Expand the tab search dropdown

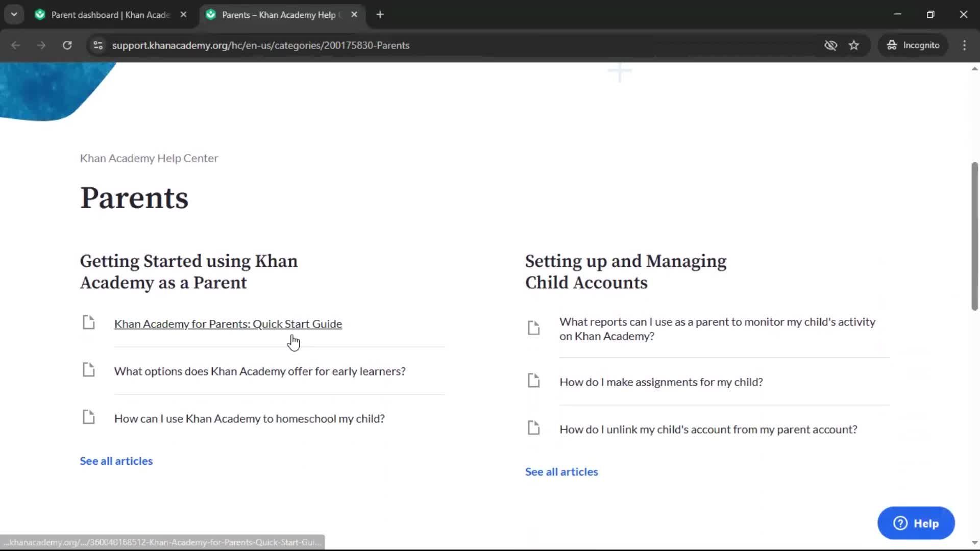pos(14,15)
